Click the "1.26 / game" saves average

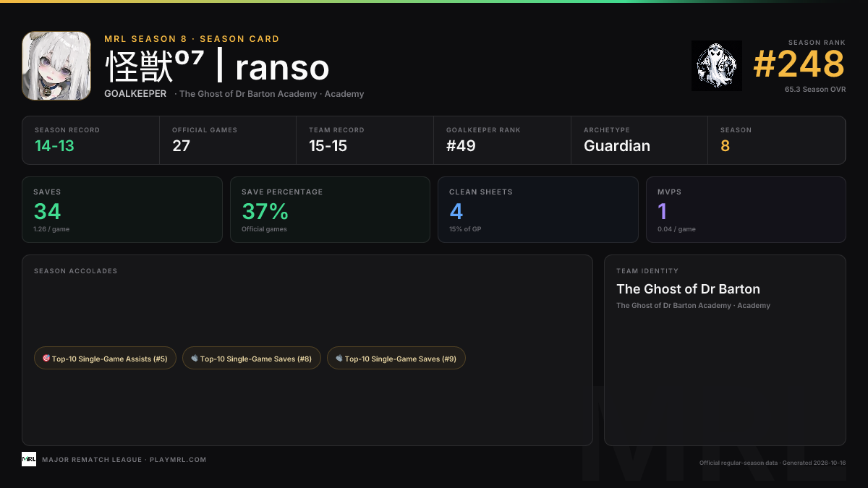pyautogui.click(x=51, y=229)
